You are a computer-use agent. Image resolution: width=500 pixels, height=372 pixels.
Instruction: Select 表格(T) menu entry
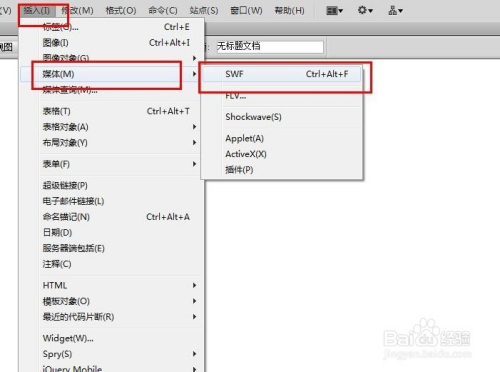click(112, 111)
